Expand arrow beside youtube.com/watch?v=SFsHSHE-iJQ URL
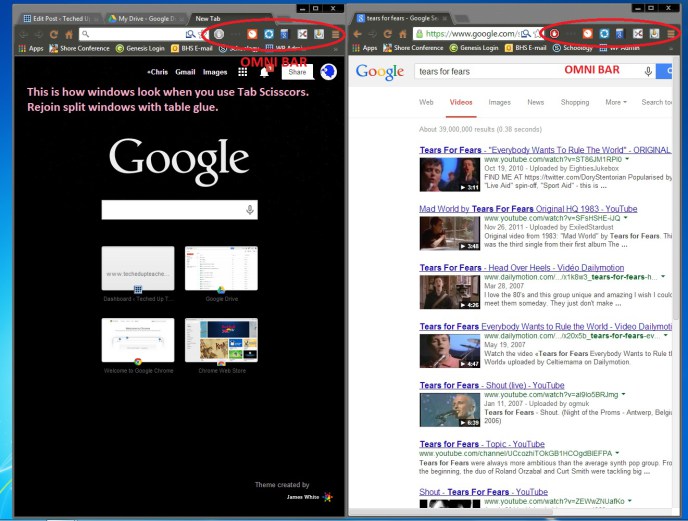The image size is (688, 521). point(626,218)
